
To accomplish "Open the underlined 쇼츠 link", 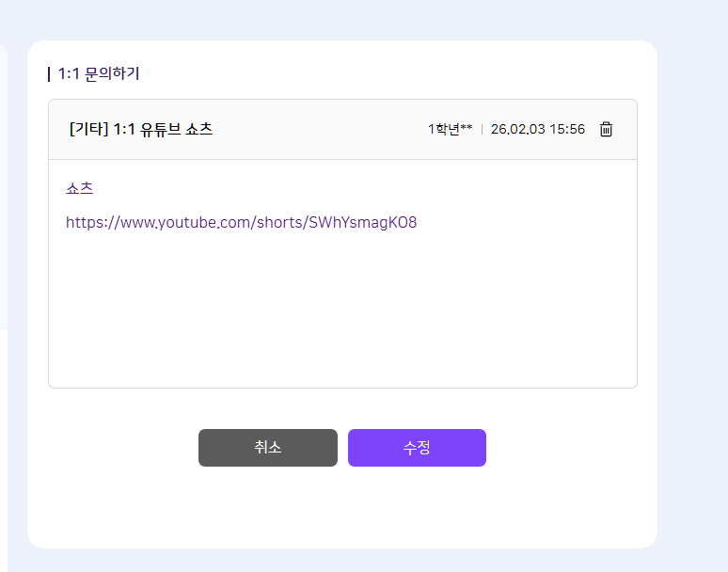I will point(80,187).
